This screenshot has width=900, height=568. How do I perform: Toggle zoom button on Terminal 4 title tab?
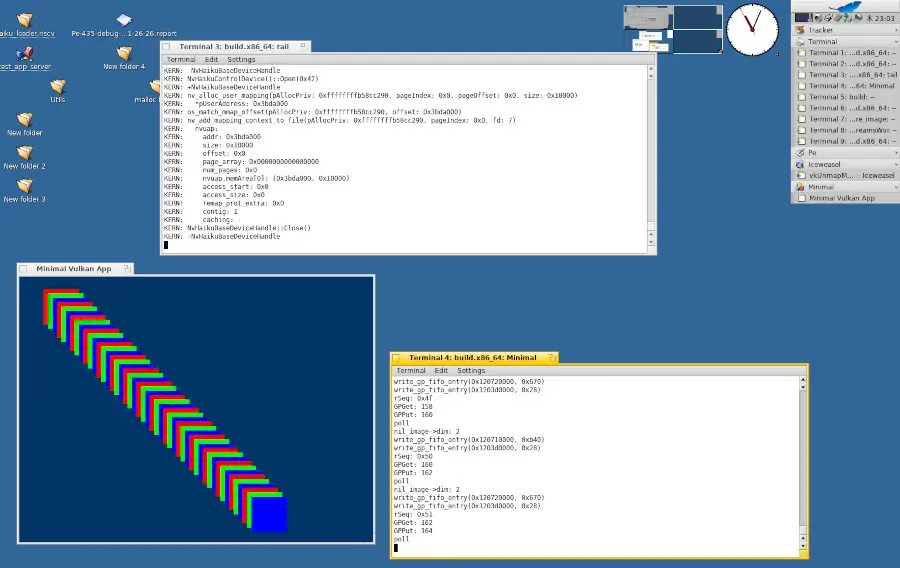pyautogui.click(x=552, y=357)
